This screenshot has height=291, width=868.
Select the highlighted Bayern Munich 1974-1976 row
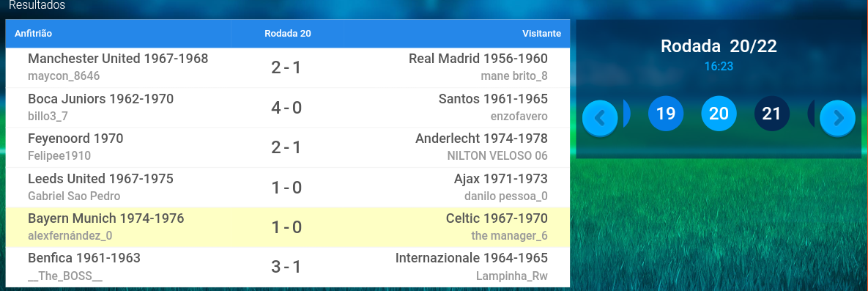[x=288, y=227]
